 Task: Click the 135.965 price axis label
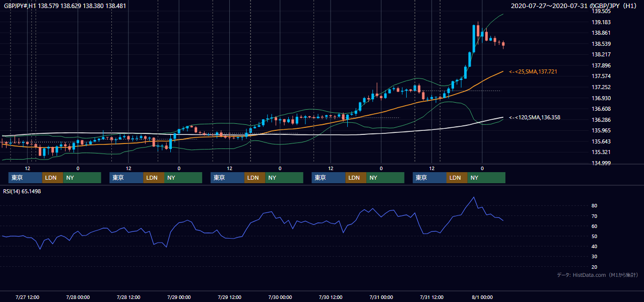(x=601, y=130)
